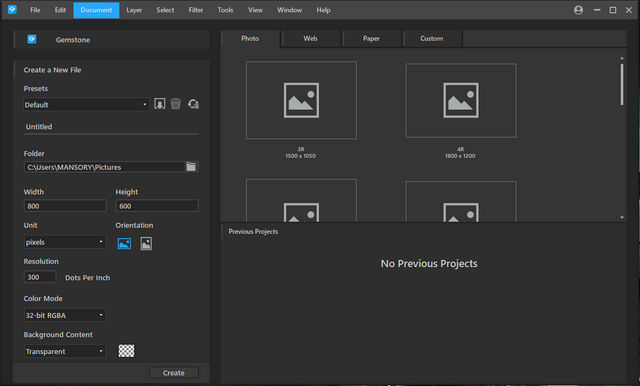Screen dimensions: 640x386
Task: Open the Filter menu
Action: click(x=196, y=10)
